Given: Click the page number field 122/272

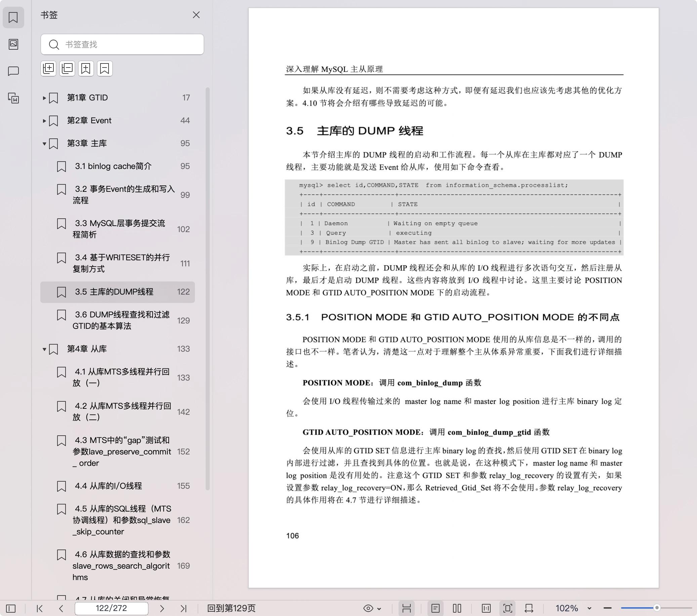Looking at the screenshot, I should 112,608.
